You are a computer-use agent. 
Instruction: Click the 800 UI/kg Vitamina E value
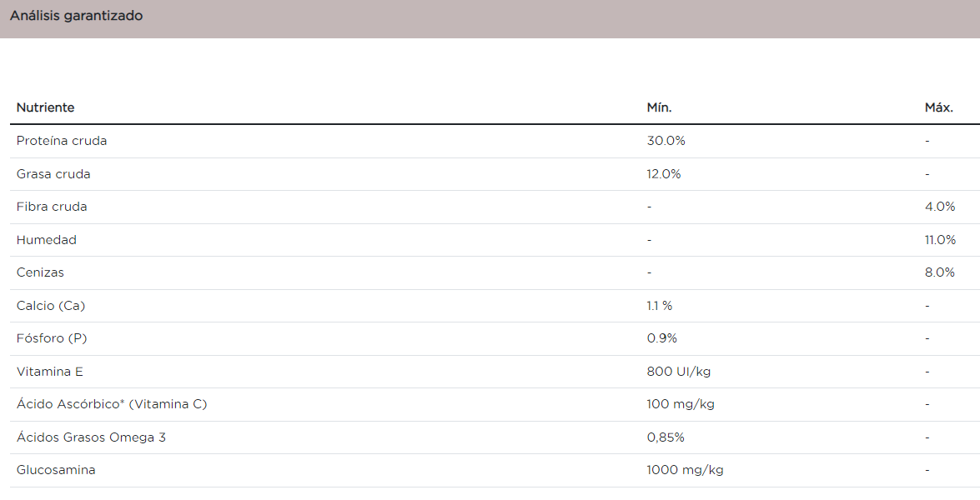678,372
